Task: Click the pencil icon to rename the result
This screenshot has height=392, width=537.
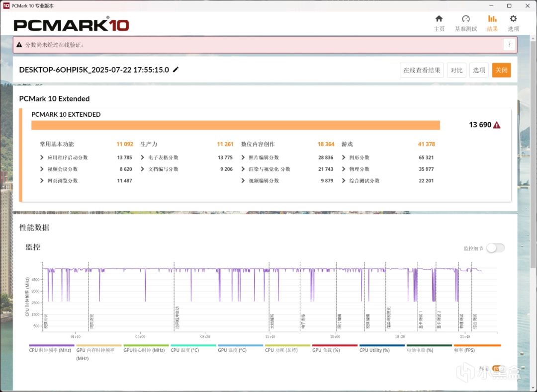Action: pyautogui.click(x=176, y=70)
